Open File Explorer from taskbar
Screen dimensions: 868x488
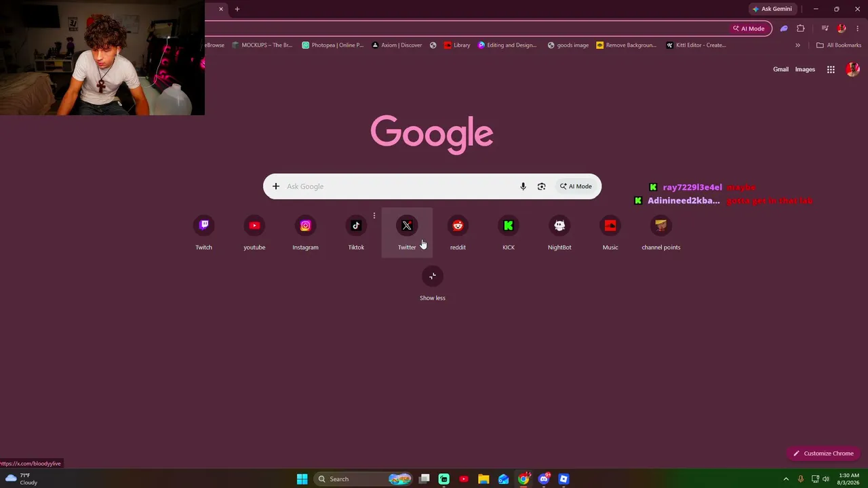point(484,479)
